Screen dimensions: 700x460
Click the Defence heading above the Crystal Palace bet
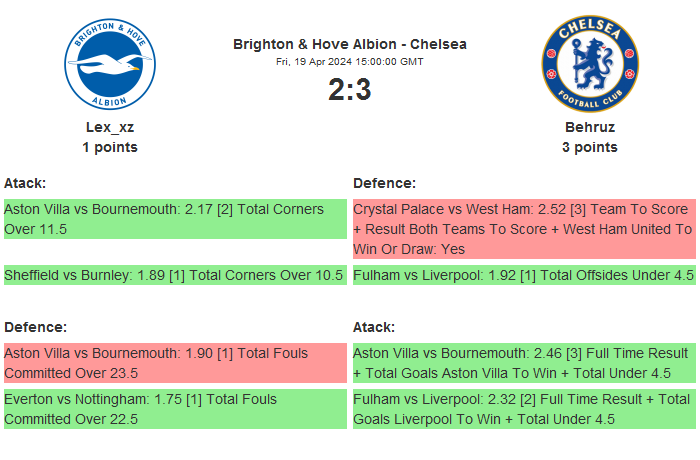(384, 183)
